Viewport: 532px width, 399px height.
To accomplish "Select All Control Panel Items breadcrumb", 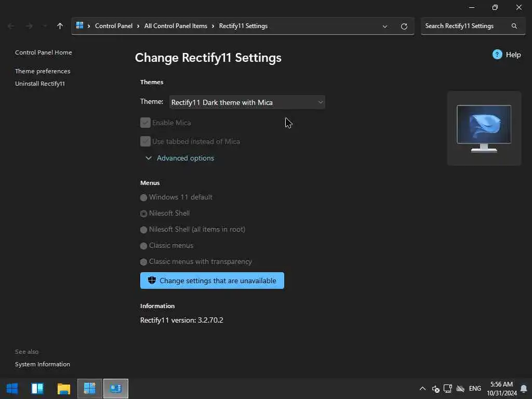I will click(176, 26).
